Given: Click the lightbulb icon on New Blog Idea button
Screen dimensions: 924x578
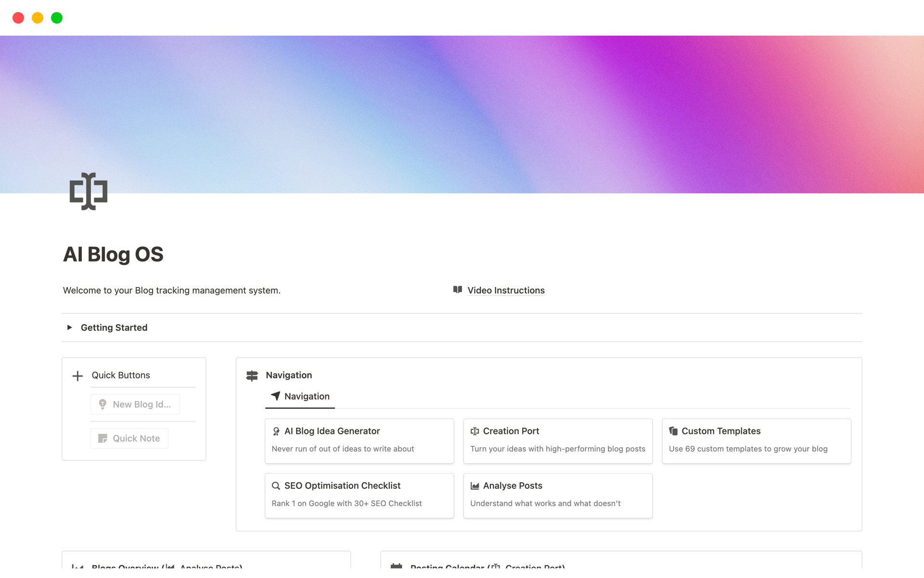Looking at the screenshot, I should [x=103, y=404].
